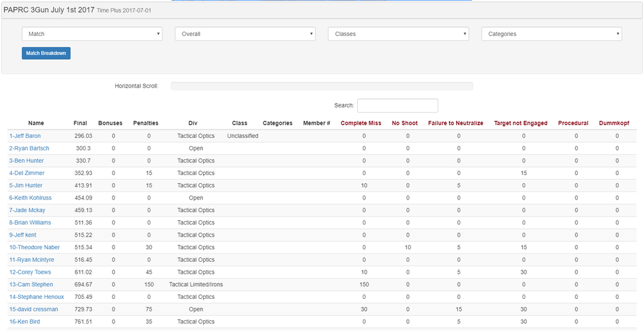Sort by Bonuses column header

110,123
